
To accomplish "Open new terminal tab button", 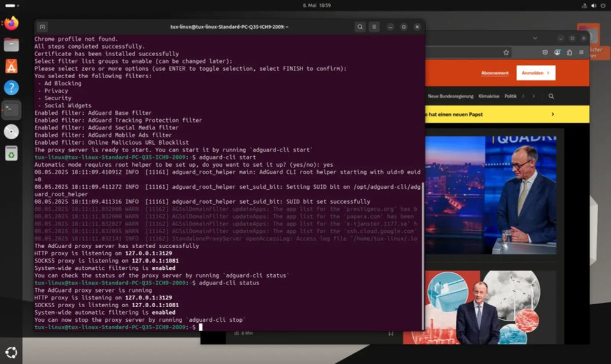I will [43, 27].
